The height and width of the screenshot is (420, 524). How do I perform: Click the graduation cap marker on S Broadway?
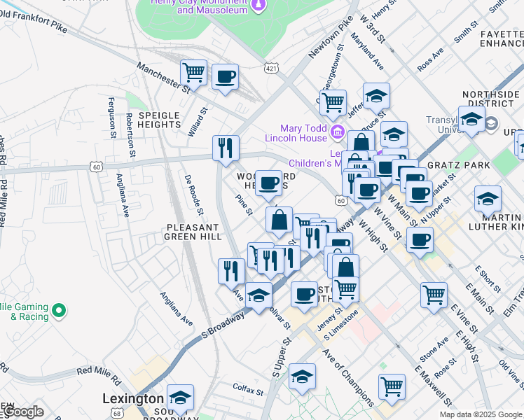pos(258,297)
